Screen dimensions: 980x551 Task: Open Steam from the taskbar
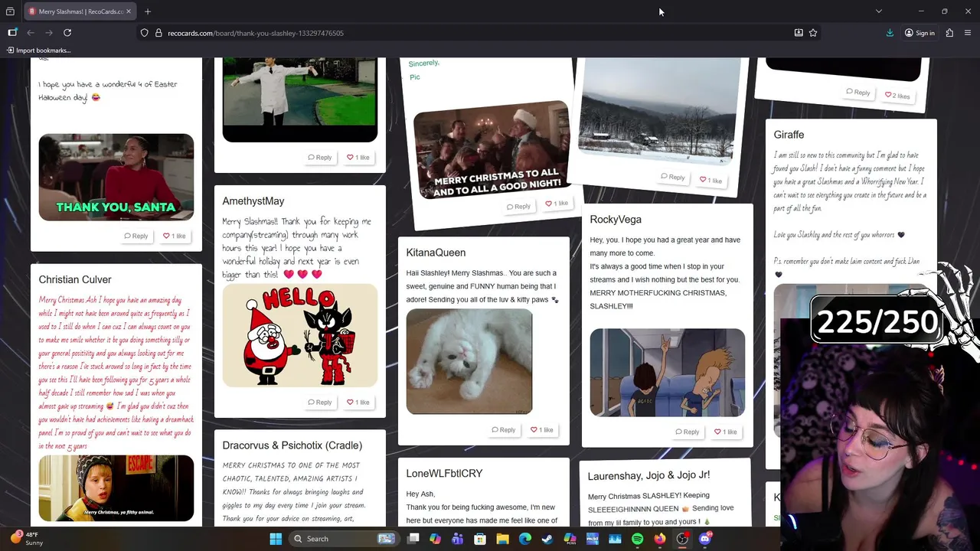click(547, 539)
